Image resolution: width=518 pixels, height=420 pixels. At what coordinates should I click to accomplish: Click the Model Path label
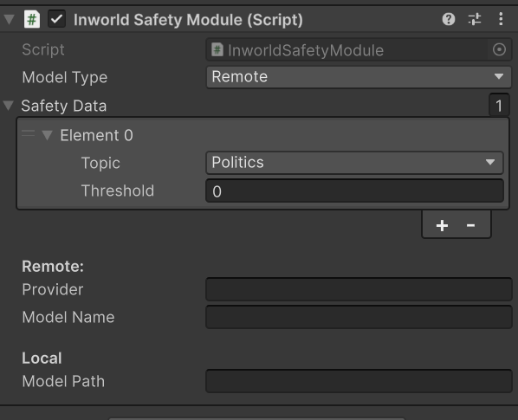(x=63, y=381)
